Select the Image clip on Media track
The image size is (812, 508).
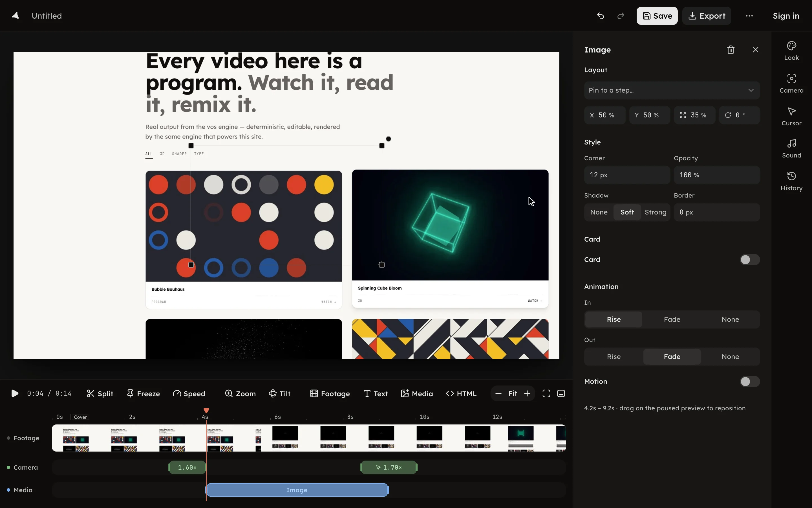click(297, 490)
